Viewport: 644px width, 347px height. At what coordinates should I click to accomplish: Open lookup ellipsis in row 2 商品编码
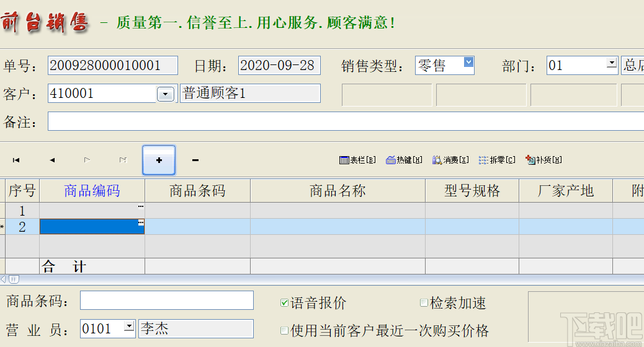tap(141, 222)
